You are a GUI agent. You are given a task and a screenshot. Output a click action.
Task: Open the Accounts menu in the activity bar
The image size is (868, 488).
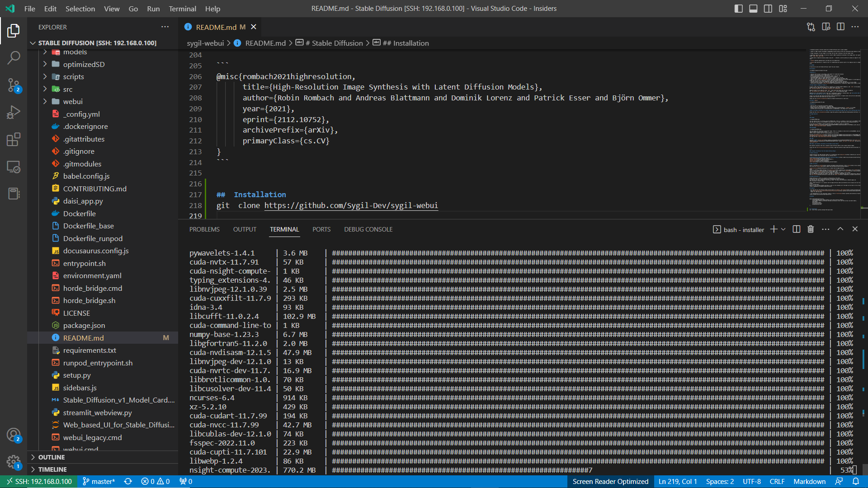pyautogui.click(x=14, y=435)
